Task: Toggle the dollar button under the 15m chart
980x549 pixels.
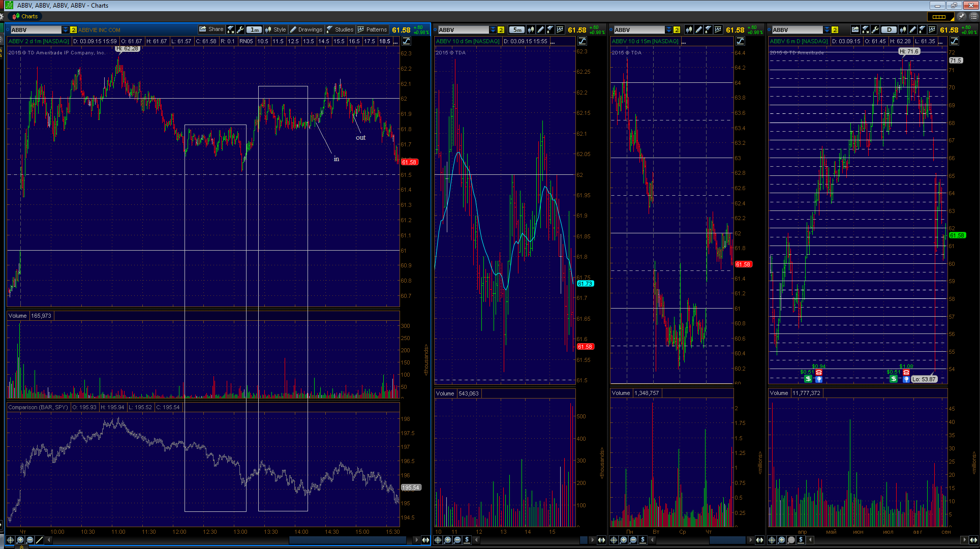Action: click(642, 540)
